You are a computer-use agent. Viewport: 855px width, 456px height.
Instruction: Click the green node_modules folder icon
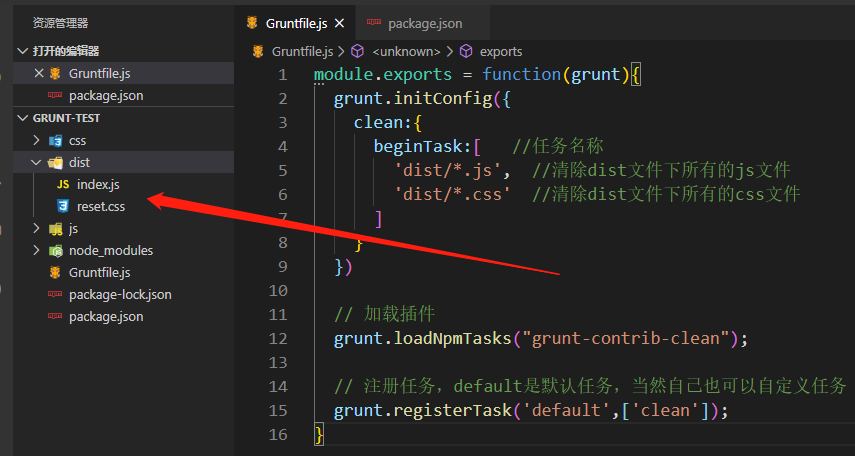[x=55, y=250]
